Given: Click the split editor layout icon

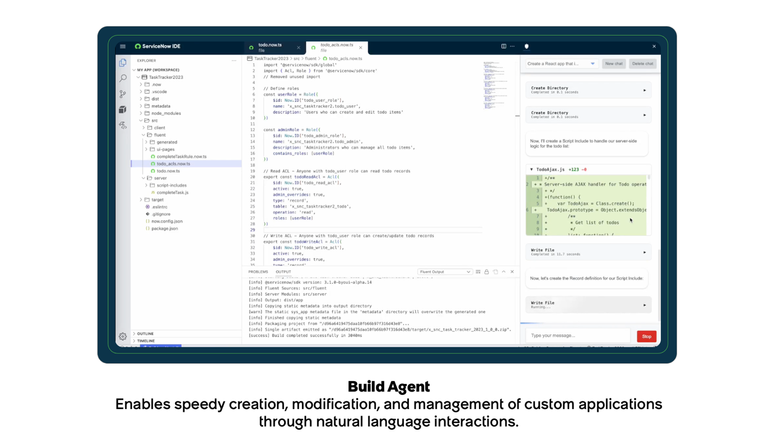Looking at the screenshot, I should [x=504, y=46].
